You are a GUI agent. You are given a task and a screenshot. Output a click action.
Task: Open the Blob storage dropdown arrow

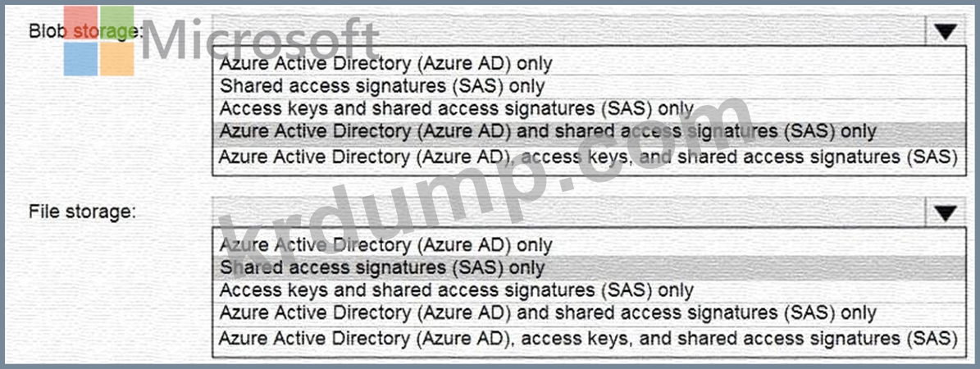coord(945,31)
